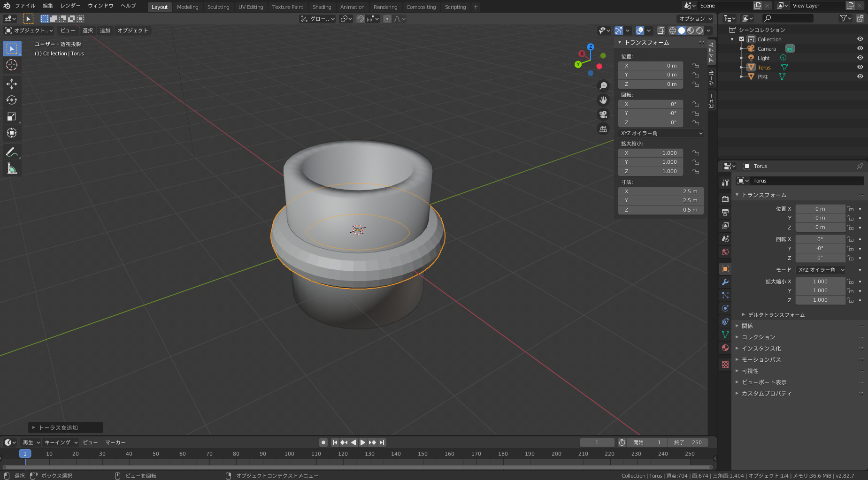Hide the Camera in the outliner

860,48
